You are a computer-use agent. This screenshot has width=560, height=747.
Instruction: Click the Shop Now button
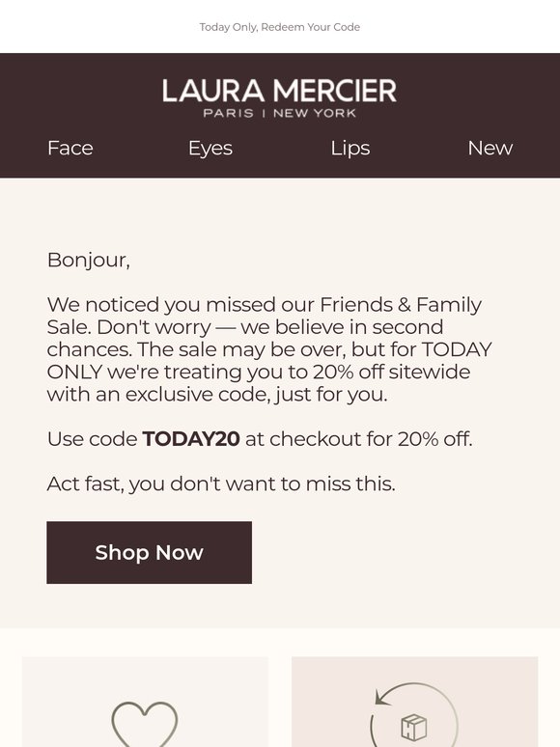pos(150,552)
